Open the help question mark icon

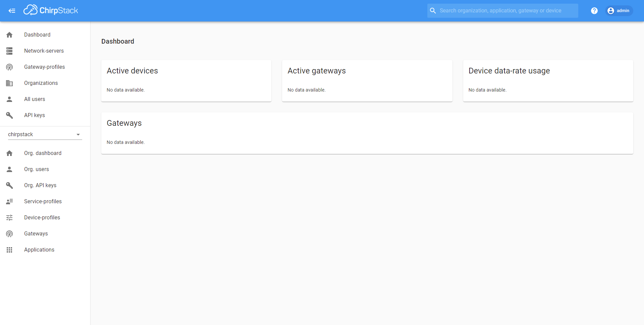tap(594, 11)
